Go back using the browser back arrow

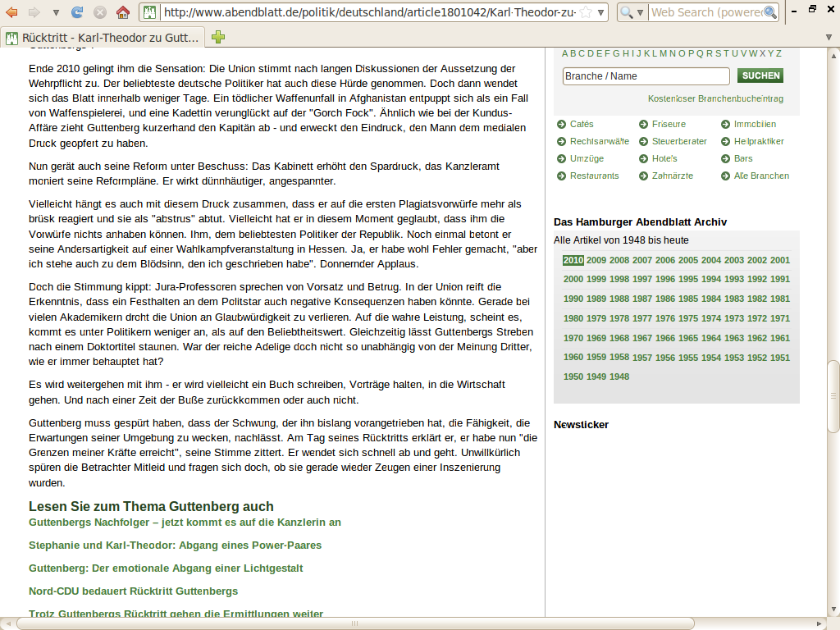pyautogui.click(x=11, y=11)
